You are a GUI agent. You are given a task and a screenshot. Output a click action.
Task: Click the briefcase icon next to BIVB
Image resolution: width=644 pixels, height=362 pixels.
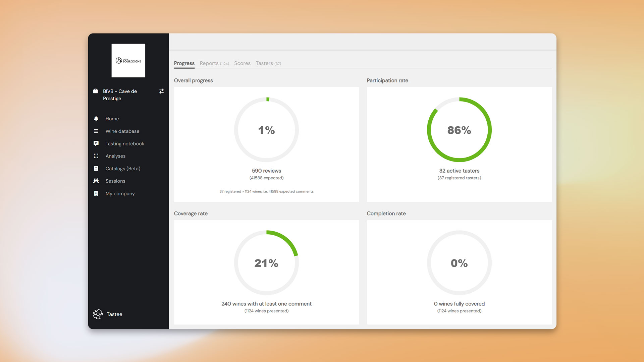point(96,91)
